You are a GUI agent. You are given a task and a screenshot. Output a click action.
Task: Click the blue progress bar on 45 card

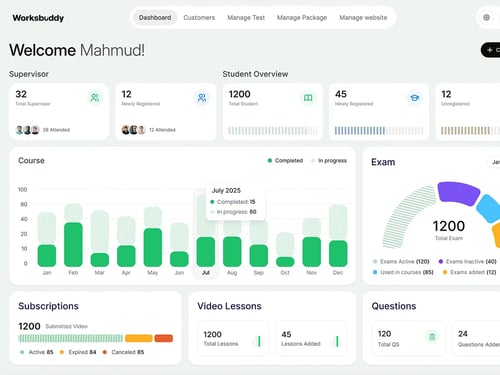[379, 131]
